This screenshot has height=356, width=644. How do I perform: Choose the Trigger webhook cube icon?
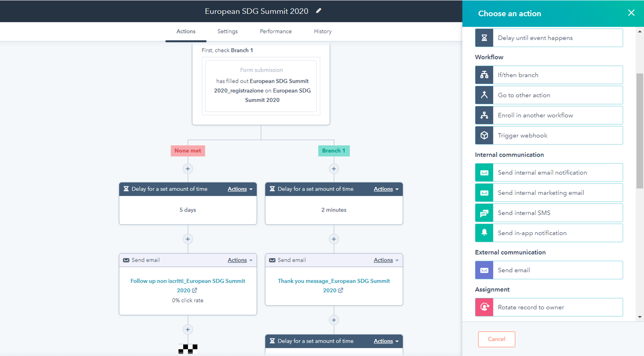click(484, 135)
